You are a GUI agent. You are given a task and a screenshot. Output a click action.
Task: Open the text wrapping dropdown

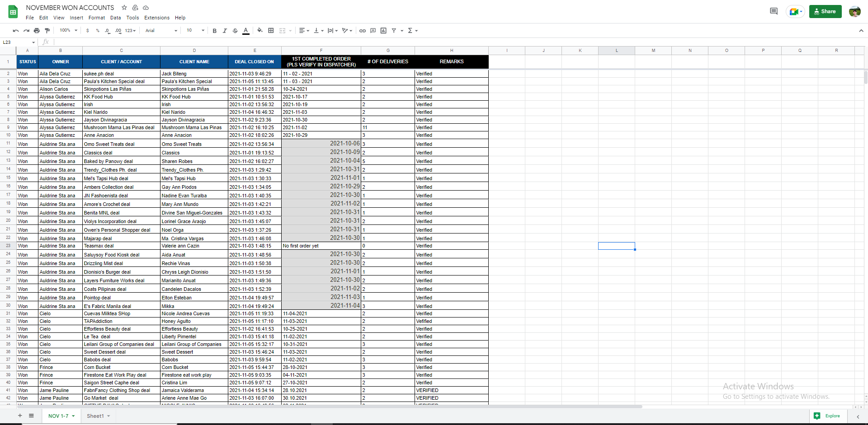click(x=333, y=31)
